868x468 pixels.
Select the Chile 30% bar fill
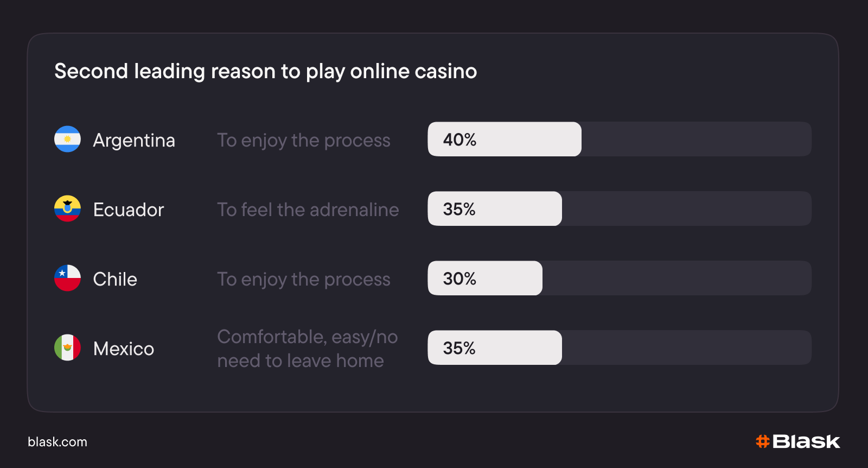(x=485, y=278)
